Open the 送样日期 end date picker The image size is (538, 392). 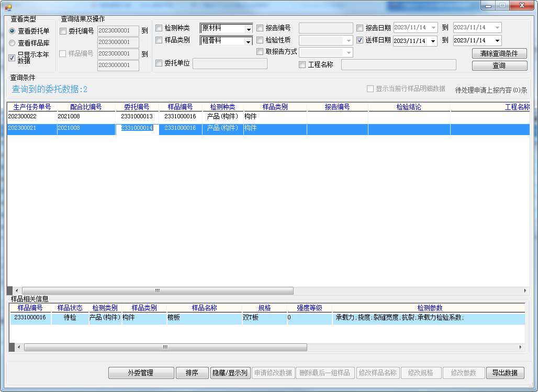click(x=497, y=41)
